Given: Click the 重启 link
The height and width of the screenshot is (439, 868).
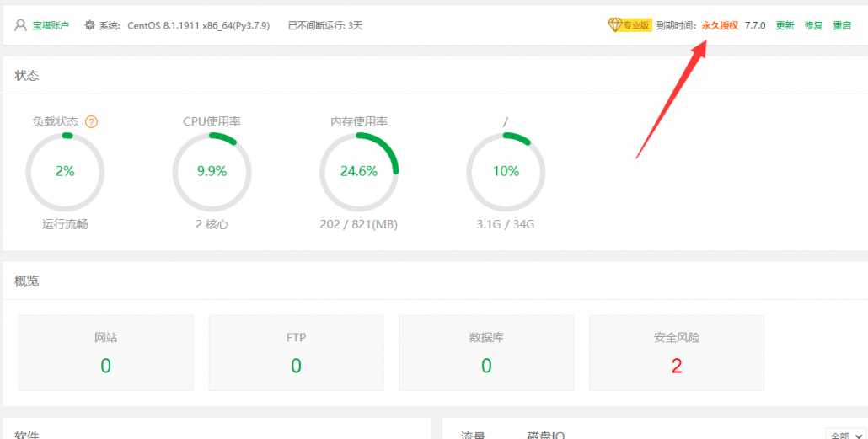Looking at the screenshot, I should click(842, 25).
